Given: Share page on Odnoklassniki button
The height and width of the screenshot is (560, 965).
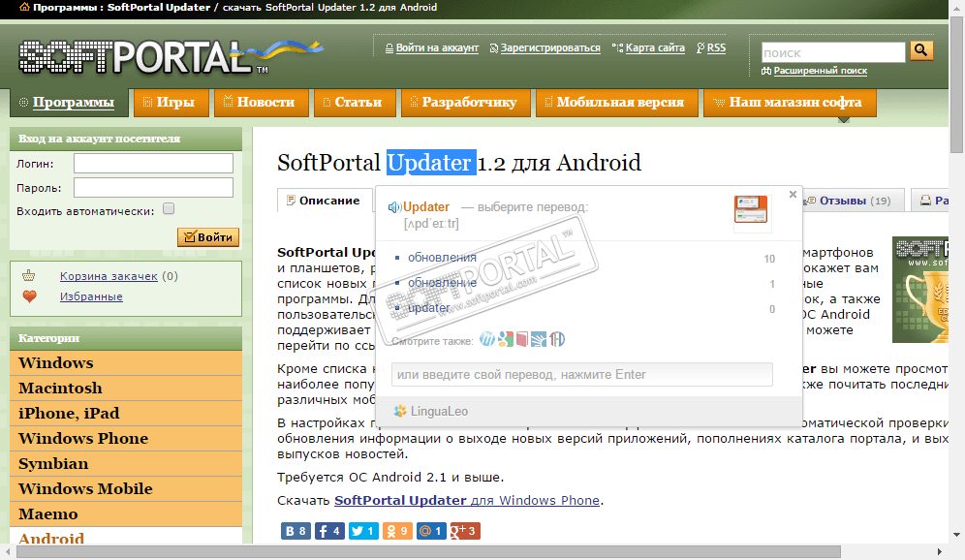Looking at the screenshot, I should coord(397,531).
